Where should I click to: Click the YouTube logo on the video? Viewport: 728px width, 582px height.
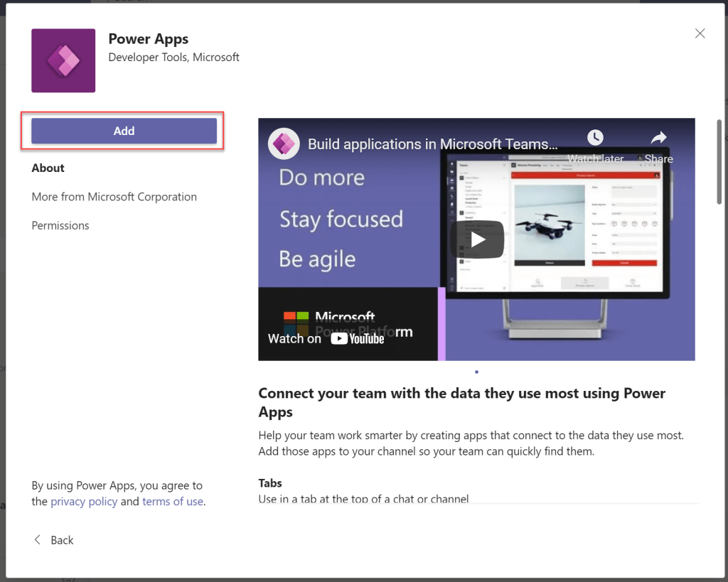coord(357,338)
